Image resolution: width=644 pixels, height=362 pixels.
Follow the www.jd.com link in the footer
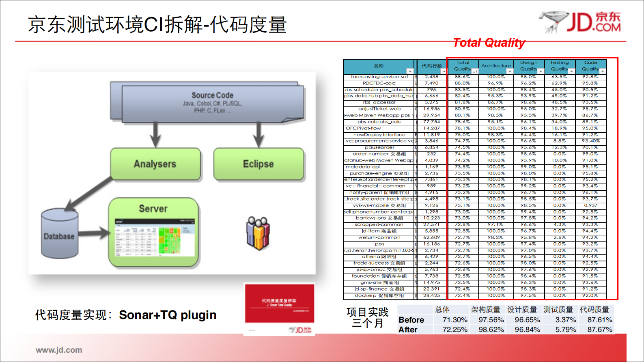59,350
